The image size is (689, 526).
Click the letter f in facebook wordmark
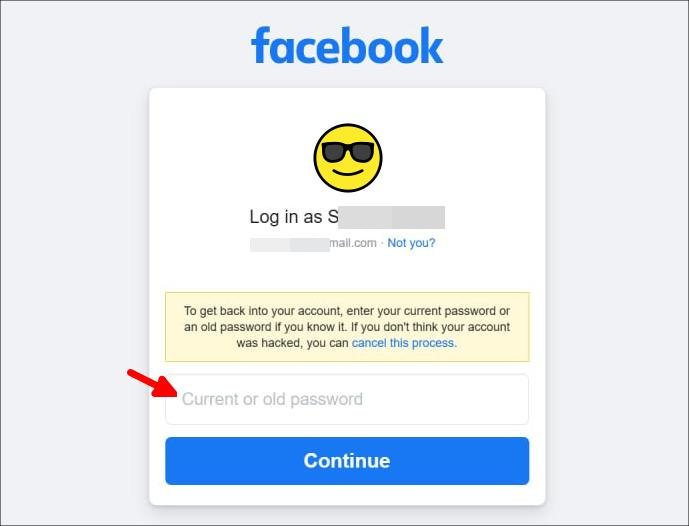(260, 45)
